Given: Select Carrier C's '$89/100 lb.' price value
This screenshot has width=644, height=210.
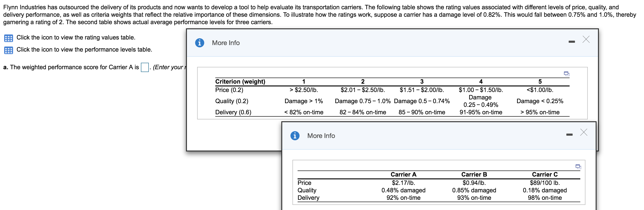Looking at the screenshot, I should click(545, 183).
